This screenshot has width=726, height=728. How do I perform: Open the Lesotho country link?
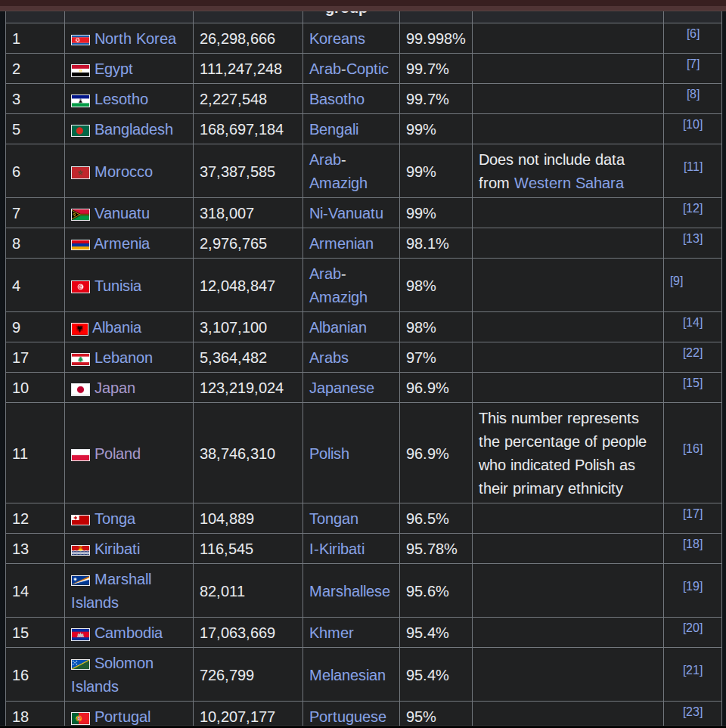click(x=121, y=99)
